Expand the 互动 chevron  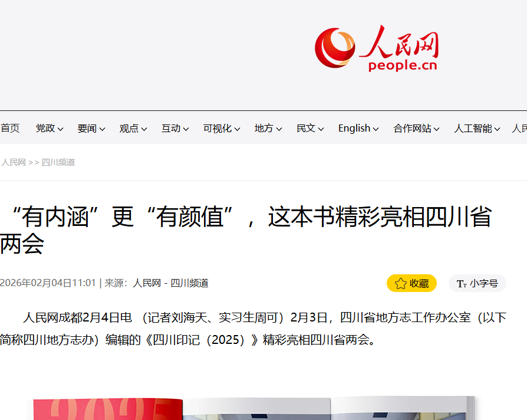[186, 129]
